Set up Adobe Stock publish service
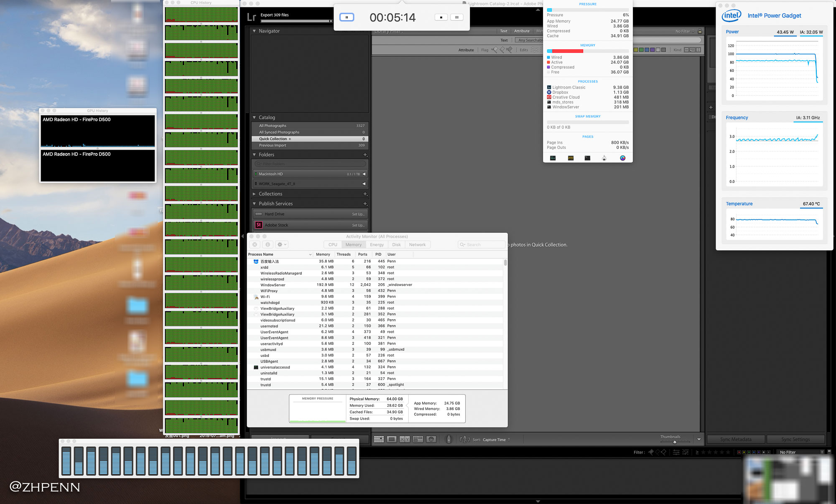 (358, 225)
